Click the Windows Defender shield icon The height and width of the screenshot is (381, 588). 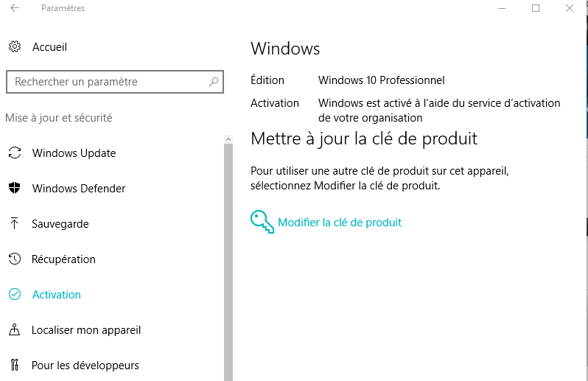pos(14,189)
